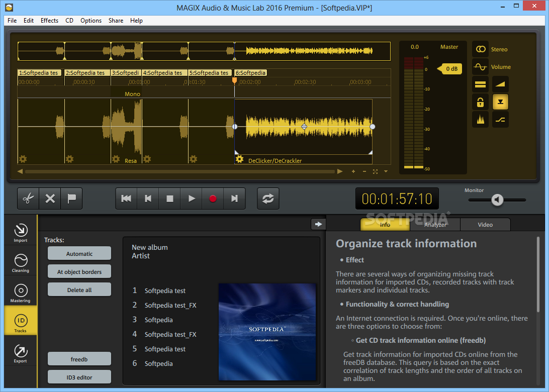The height and width of the screenshot is (392, 549).
Task: Open the Effects menu
Action: pos(49,20)
